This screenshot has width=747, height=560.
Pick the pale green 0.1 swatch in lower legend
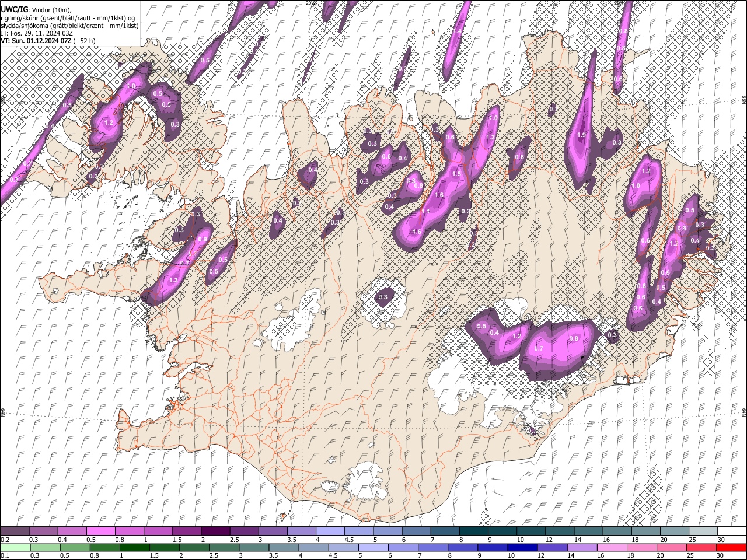(15, 548)
